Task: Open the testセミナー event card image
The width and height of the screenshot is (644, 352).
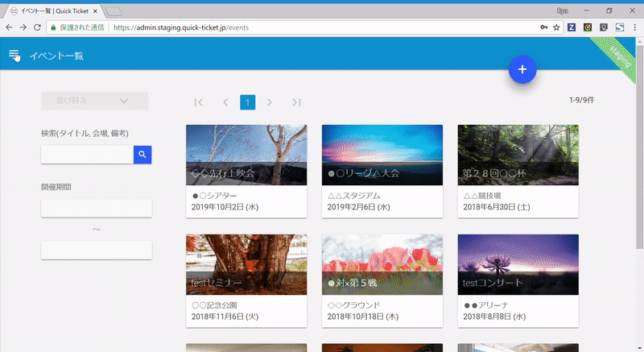Action: (246, 264)
